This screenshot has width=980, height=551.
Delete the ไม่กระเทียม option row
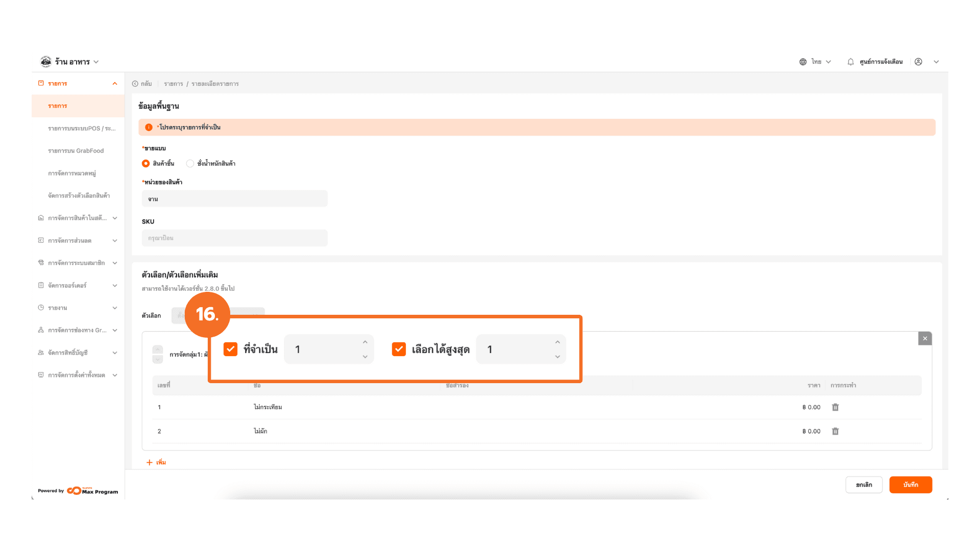pos(836,407)
